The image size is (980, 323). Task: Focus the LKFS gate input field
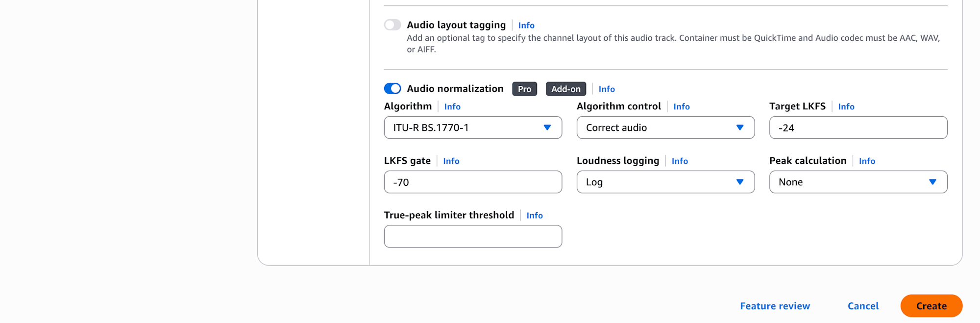click(473, 182)
